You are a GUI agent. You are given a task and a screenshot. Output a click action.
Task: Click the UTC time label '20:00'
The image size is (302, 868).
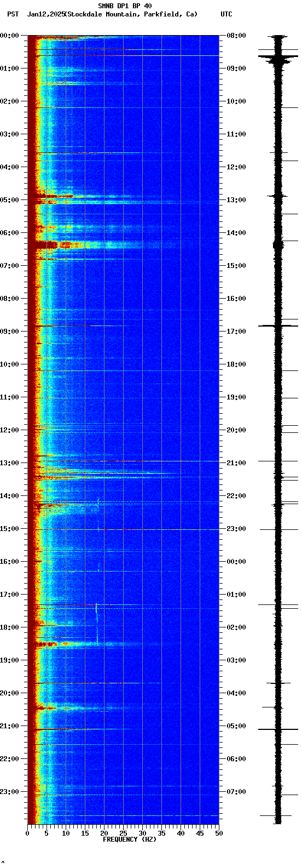236,430
